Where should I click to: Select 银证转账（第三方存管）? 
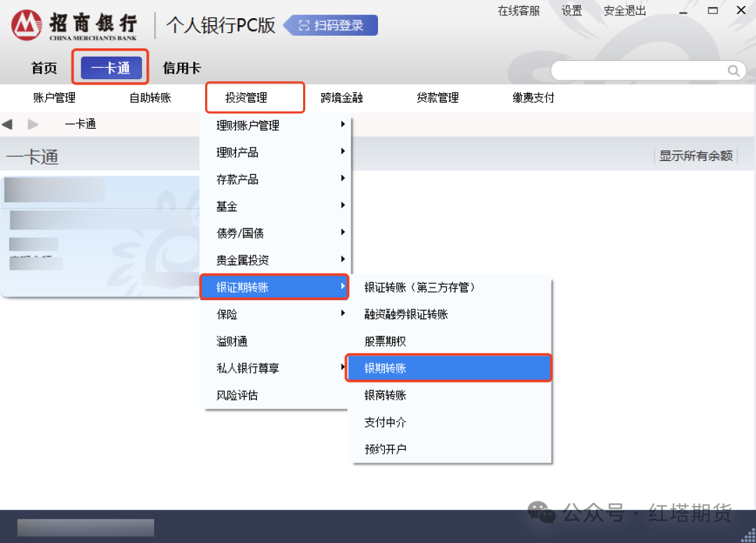tap(449, 287)
